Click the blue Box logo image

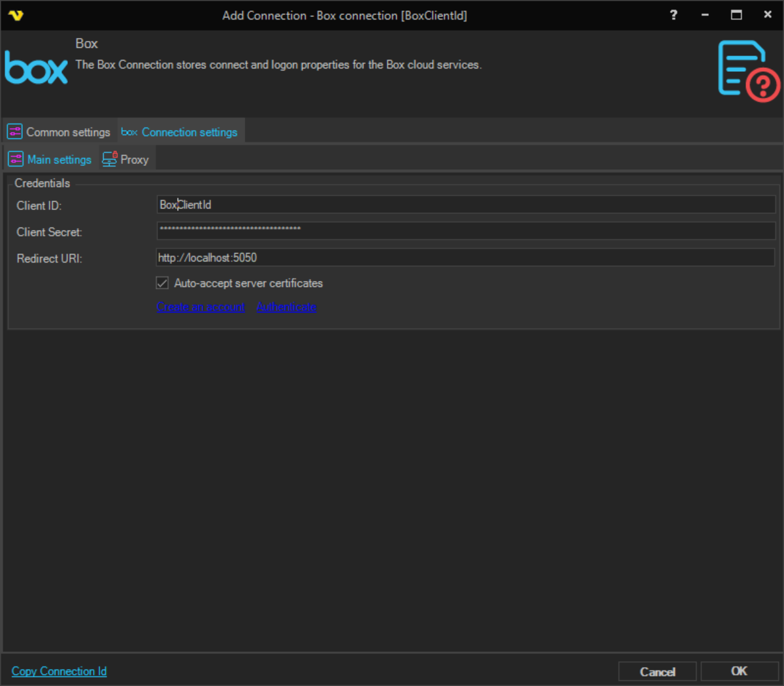37,68
